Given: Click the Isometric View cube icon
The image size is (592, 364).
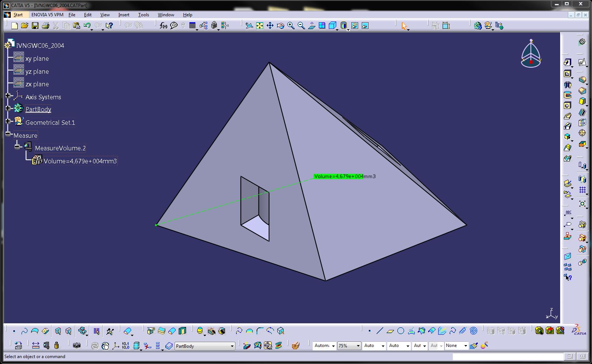Looking at the screenshot, I should [333, 26].
